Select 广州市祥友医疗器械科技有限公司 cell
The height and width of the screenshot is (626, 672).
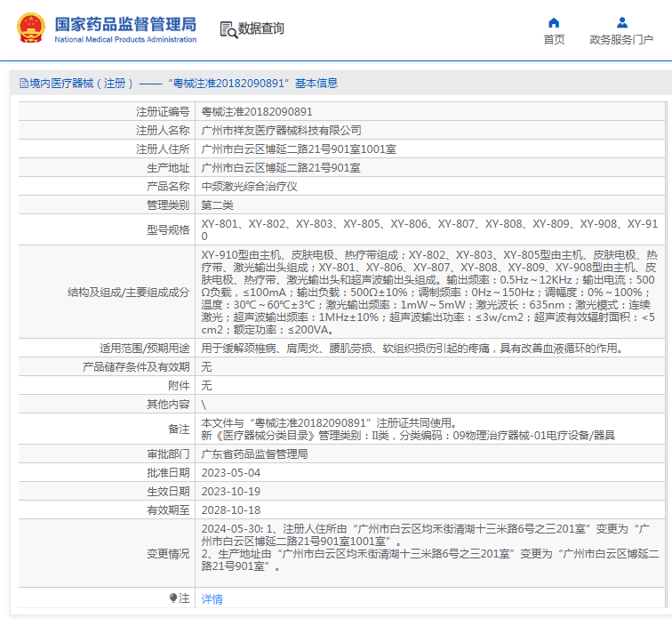[281, 131]
